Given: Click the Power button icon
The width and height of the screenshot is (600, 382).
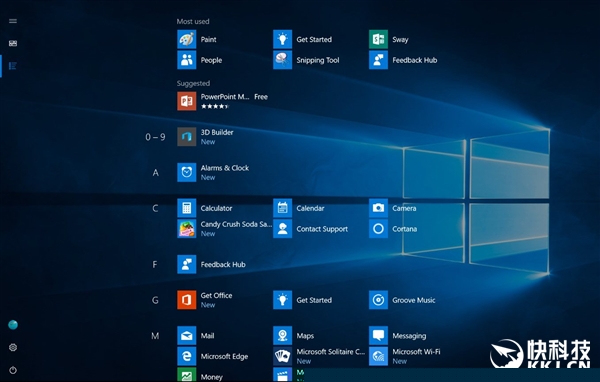Looking at the screenshot, I should 13,370.
